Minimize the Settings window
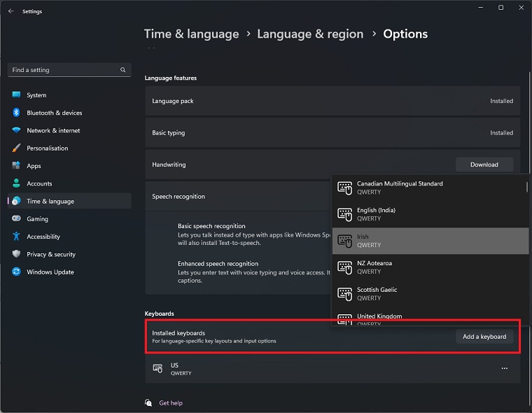532x413 pixels. click(x=480, y=8)
